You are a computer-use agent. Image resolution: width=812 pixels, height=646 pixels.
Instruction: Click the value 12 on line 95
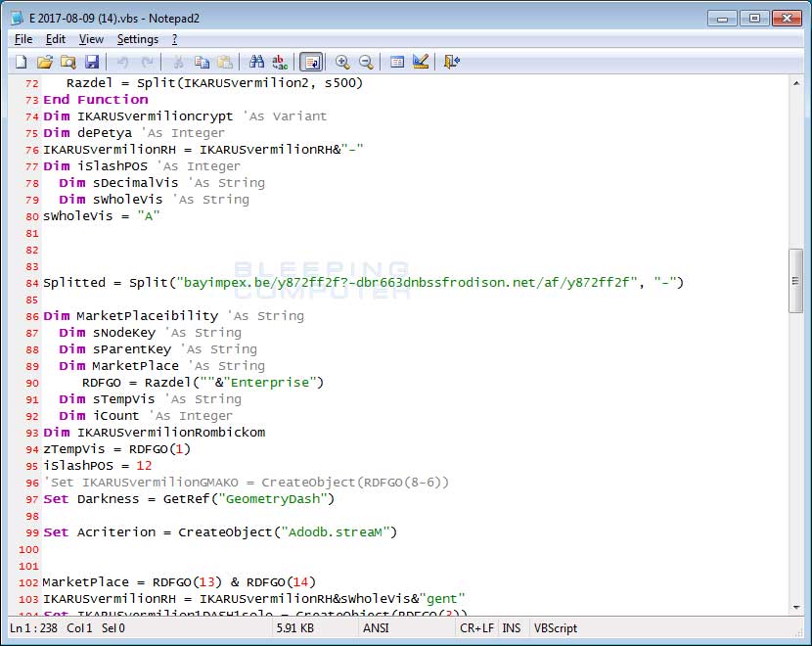[x=144, y=466]
